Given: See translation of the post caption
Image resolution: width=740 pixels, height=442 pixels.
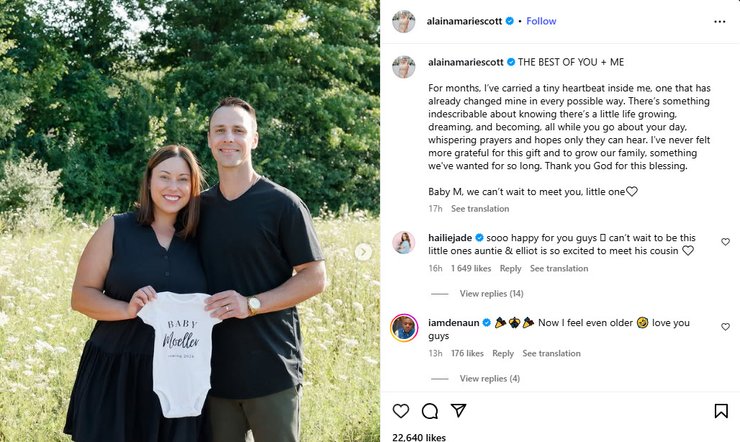Looking at the screenshot, I should coord(480,208).
